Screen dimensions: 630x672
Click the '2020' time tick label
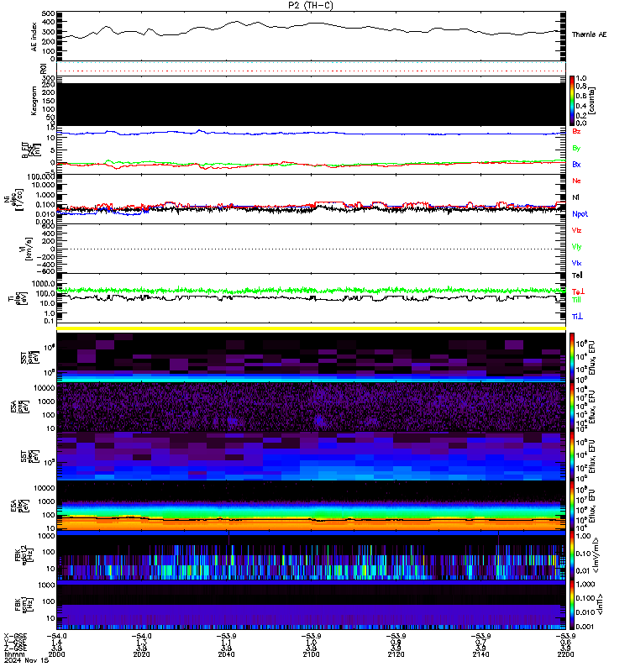(141, 654)
